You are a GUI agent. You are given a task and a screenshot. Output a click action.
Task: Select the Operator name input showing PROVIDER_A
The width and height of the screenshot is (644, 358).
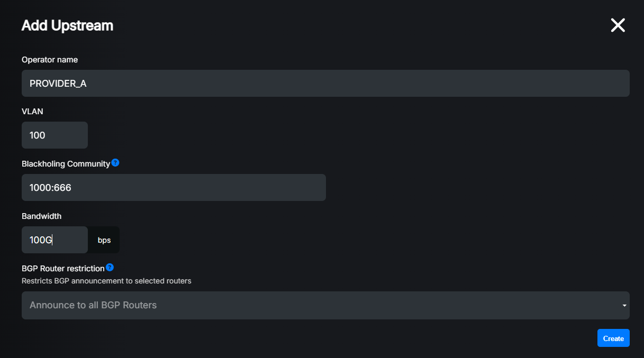(x=325, y=83)
